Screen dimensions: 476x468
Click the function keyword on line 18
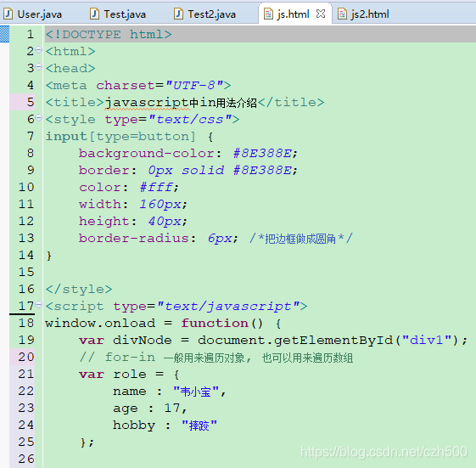point(215,324)
